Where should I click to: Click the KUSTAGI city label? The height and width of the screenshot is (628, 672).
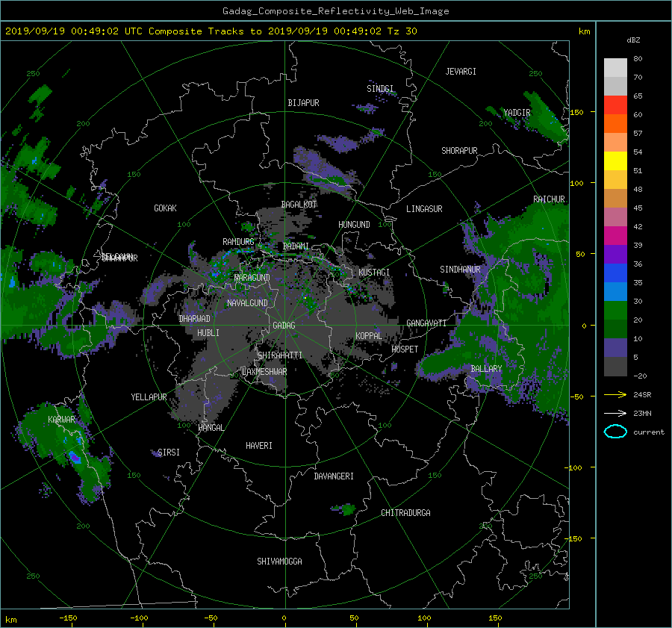click(x=374, y=273)
